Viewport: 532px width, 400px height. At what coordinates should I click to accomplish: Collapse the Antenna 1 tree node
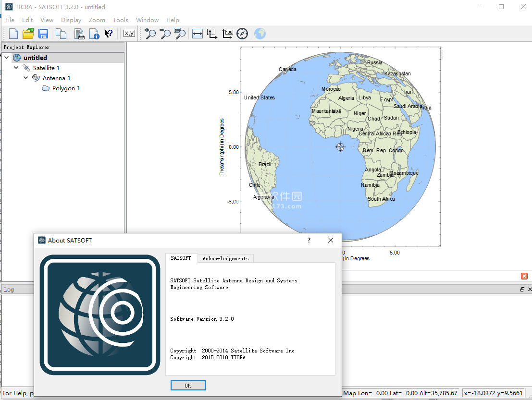pyautogui.click(x=25, y=78)
